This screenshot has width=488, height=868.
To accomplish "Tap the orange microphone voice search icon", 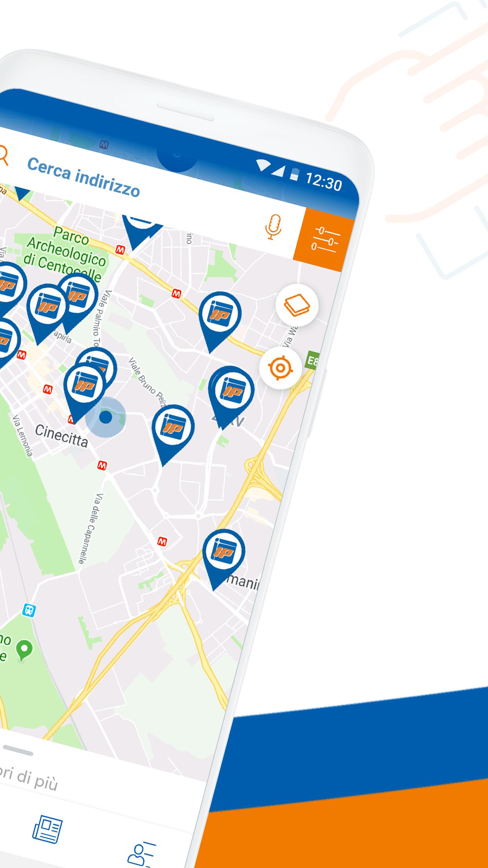I will [x=274, y=227].
